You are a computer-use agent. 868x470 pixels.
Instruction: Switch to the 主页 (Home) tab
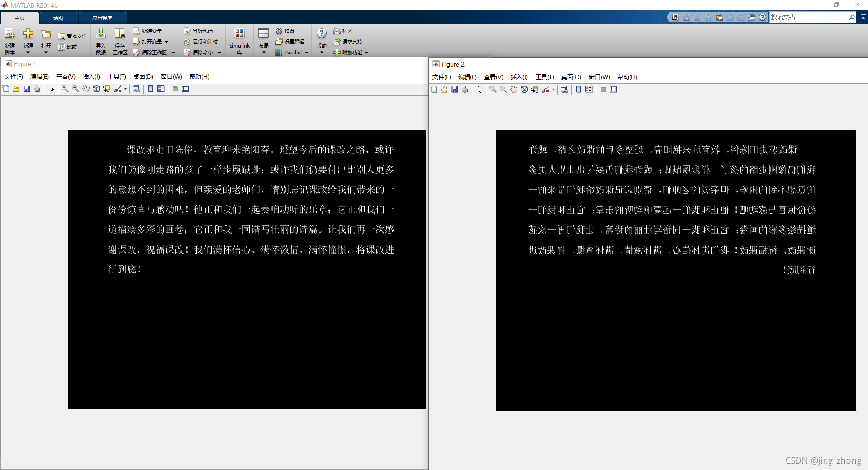(x=19, y=18)
